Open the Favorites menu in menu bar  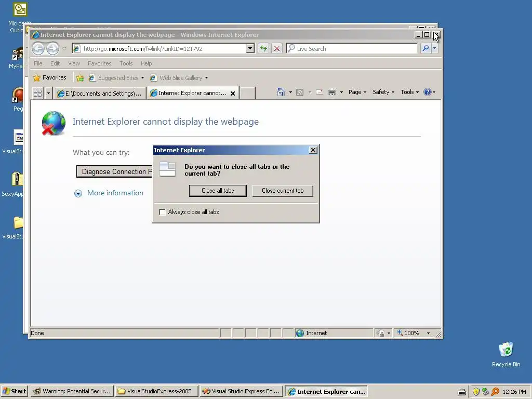coord(99,63)
